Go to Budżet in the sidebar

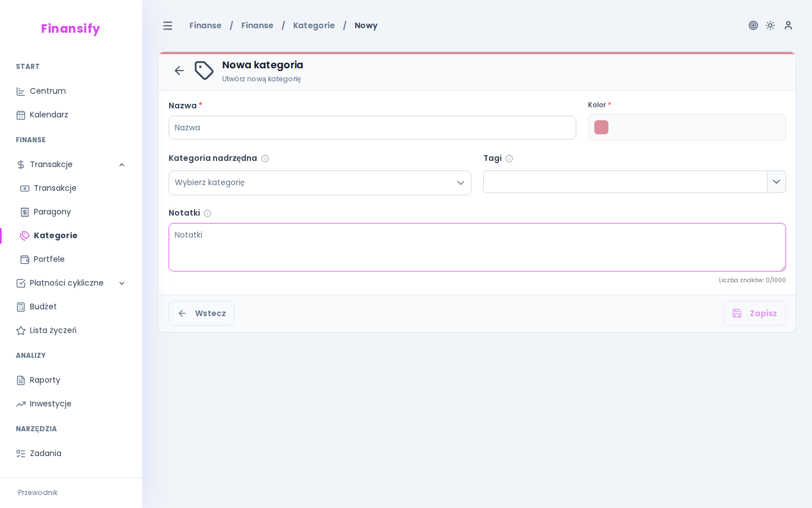coord(43,306)
